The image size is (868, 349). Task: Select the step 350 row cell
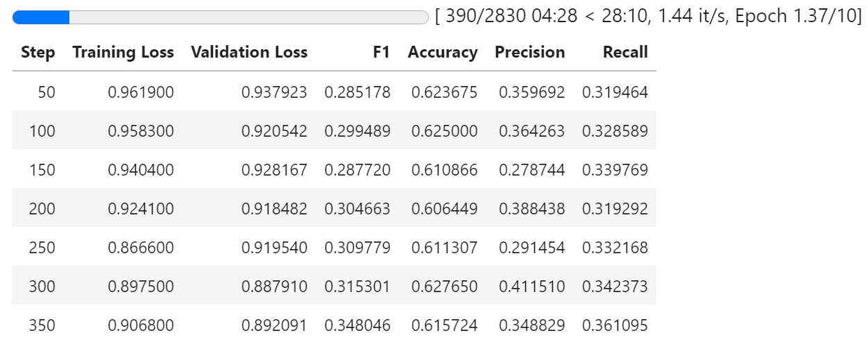click(42, 325)
